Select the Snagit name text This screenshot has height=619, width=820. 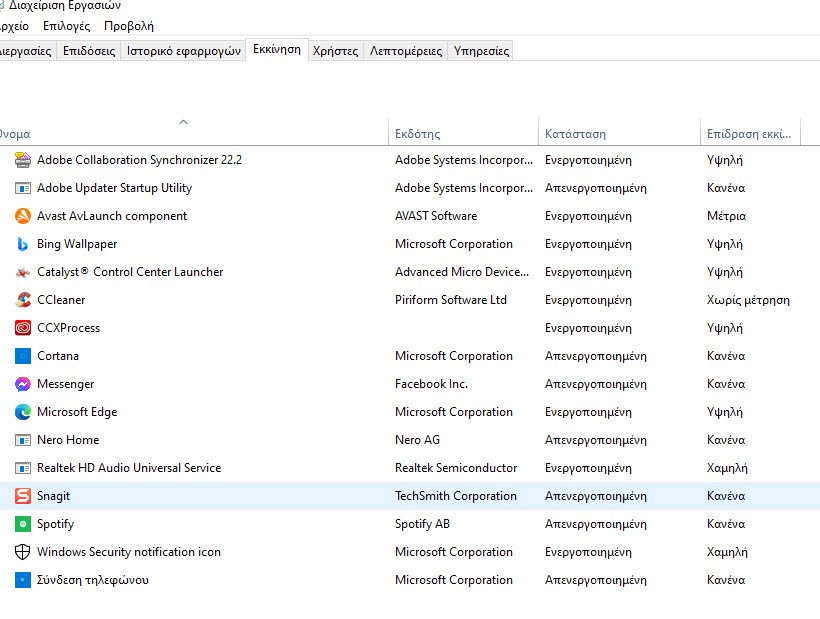(x=53, y=496)
